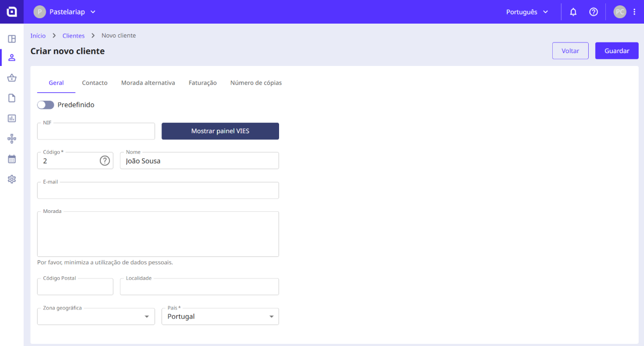This screenshot has width=644, height=346.
Task: Open help using the question mark icon
Action: pyautogui.click(x=594, y=11)
